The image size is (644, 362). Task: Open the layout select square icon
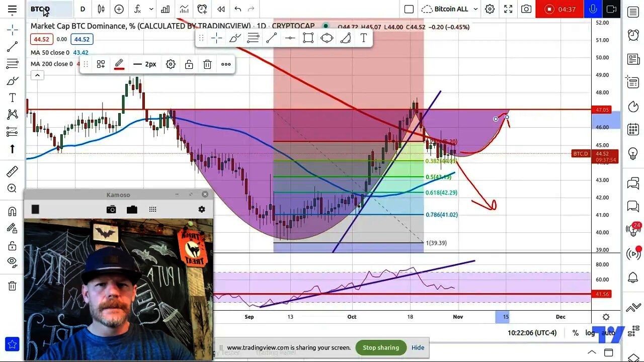(409, 9)
